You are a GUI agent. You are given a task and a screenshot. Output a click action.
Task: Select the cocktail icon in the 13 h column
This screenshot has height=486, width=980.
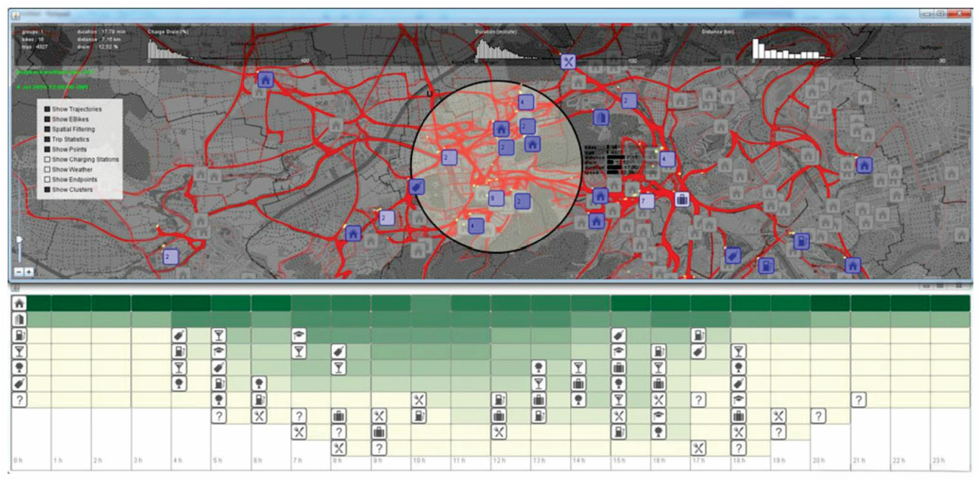click(538, 383)
